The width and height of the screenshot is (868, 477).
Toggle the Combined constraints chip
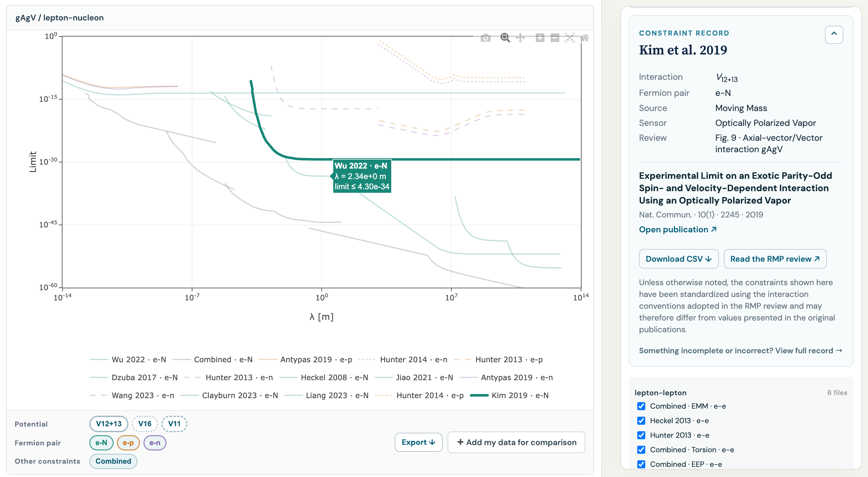point(113,461)
